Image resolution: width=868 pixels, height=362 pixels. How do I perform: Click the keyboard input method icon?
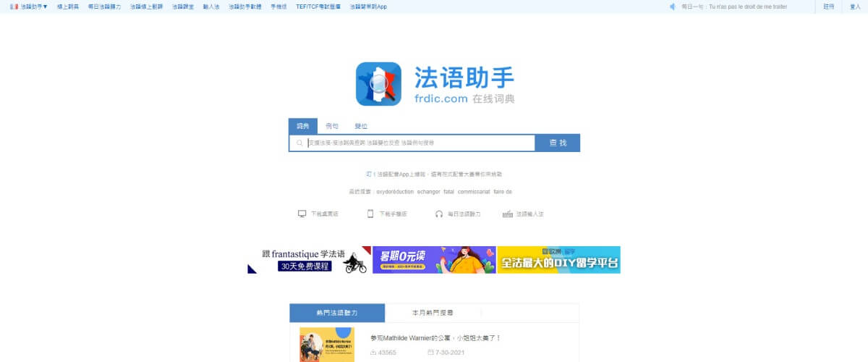pyautogui.click(x=507, y=214)
